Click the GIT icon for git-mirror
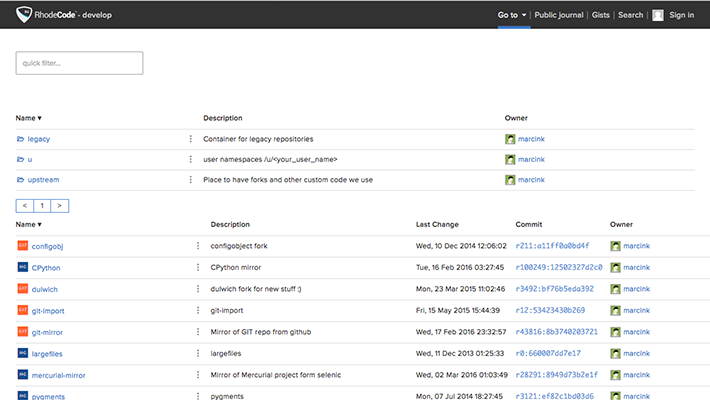Image resolution: width=710 pixels, height=400 pixels. [23, 332]
